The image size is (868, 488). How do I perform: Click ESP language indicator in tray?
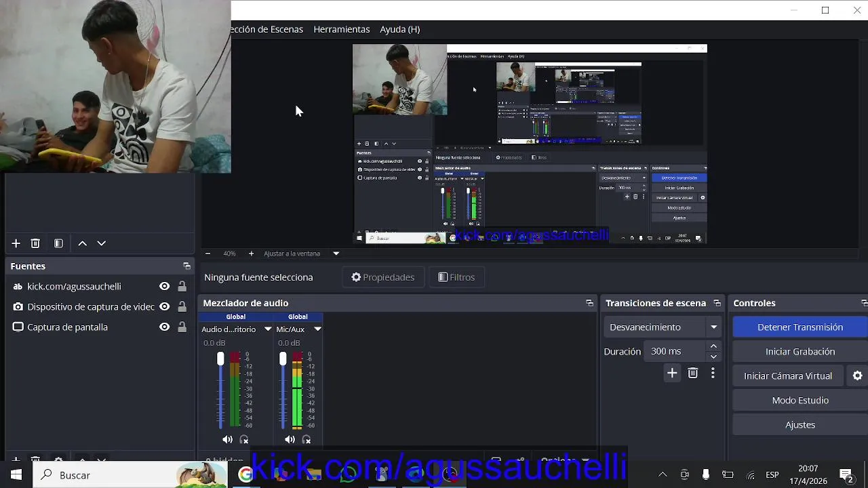point(772,475)
